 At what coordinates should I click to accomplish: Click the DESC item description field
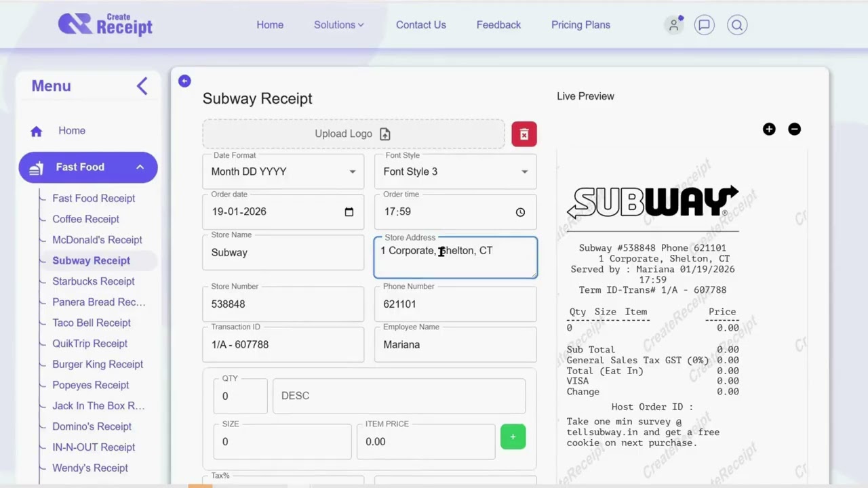click(x=399, y=396)
